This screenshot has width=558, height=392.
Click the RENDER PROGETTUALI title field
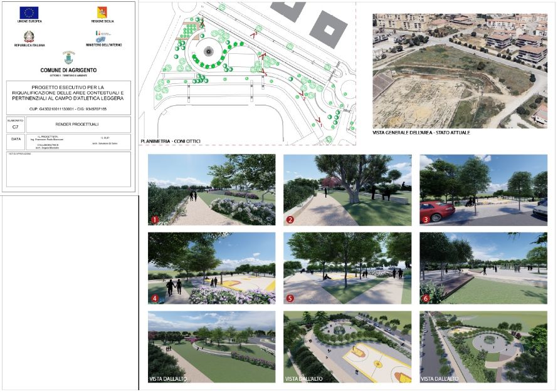click(78, 124)
